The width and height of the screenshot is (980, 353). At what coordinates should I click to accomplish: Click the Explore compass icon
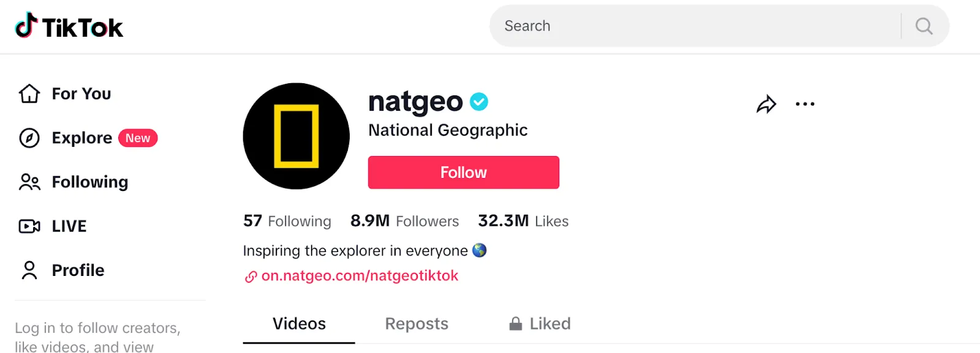pos(29,138)
